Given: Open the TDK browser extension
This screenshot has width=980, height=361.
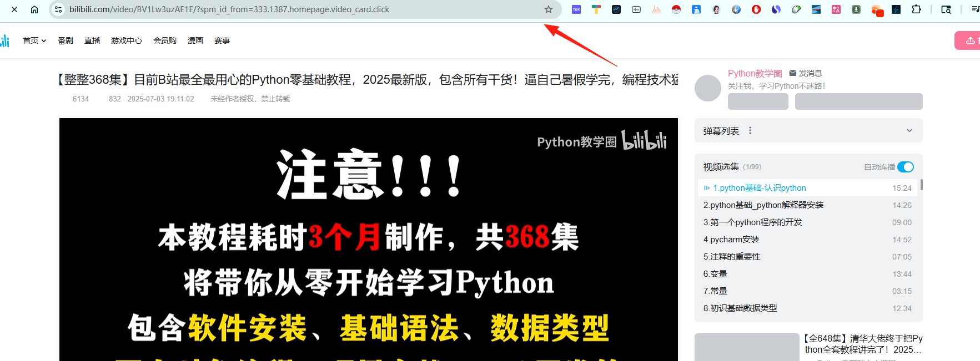Looking at the screenshot, I should pyautogui.click(x=576, y=9).
